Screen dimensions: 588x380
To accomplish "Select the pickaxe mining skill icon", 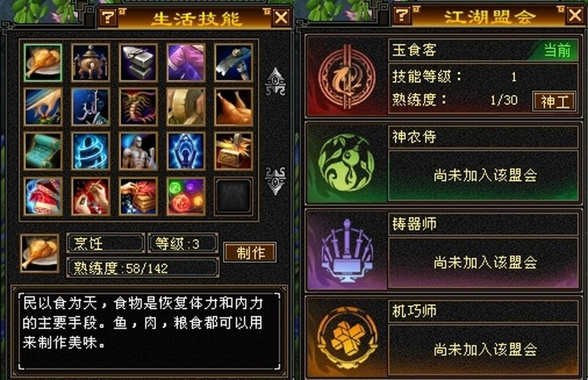I will [234, 63].
